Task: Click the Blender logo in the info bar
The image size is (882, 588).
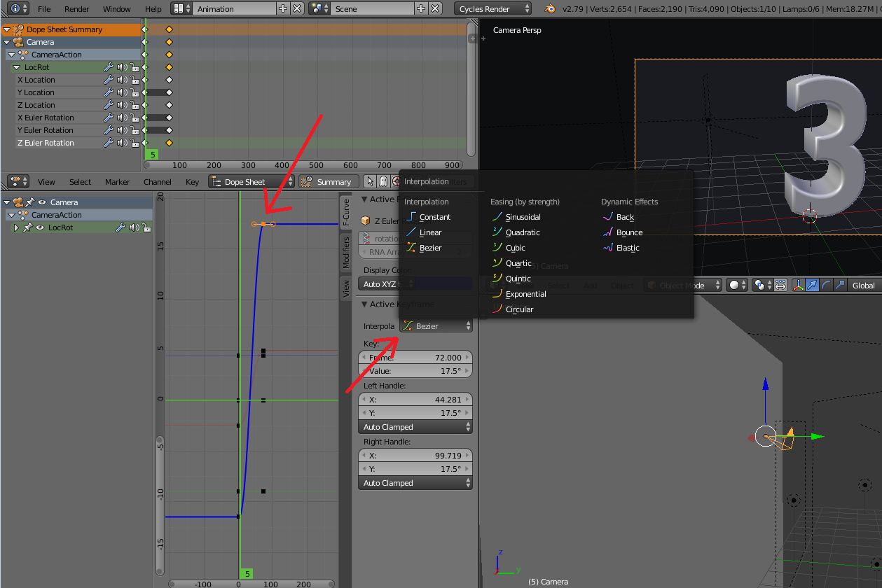Action: [550, 9]
